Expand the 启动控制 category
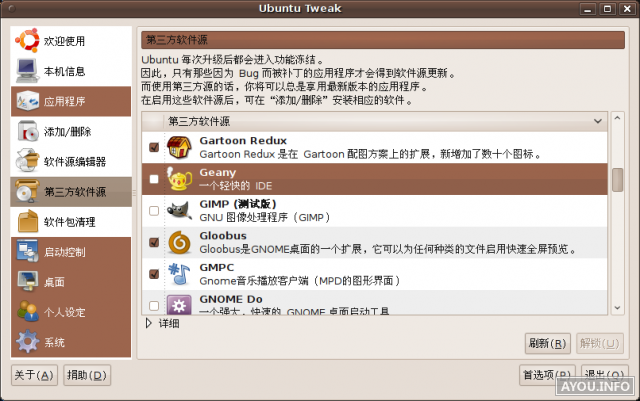Image resolution: width=640 pixels, height=401 pixels. pyautogui.click(x=71, y=252)
